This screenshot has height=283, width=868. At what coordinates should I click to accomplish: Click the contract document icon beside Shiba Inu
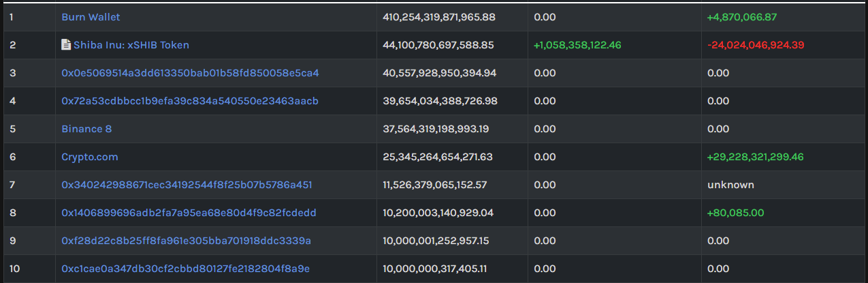point(66,45)
